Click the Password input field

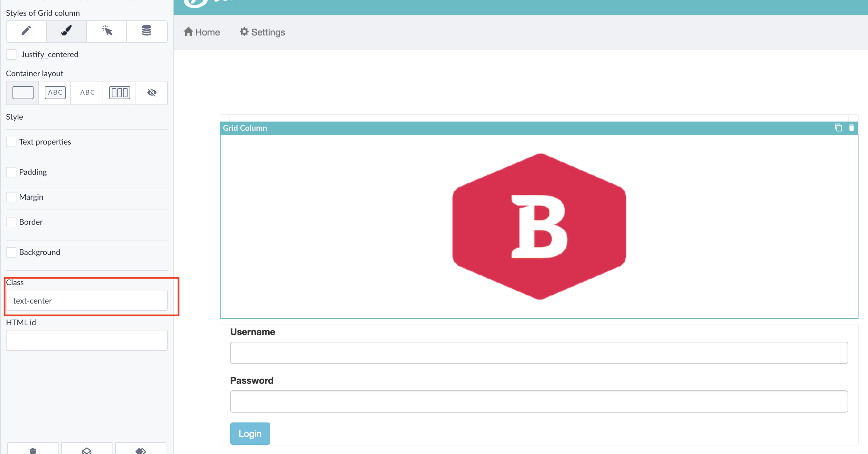[x=539, y=401]
